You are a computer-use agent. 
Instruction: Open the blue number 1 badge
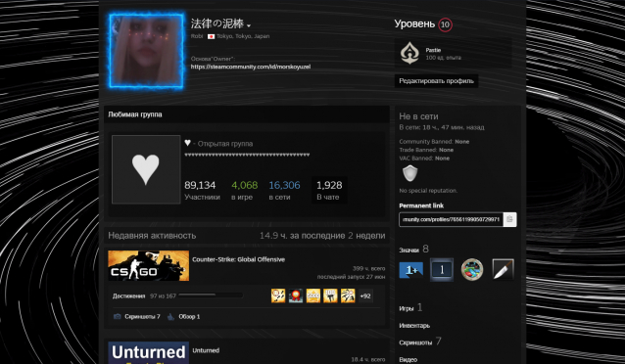pyautogui.click(x=442, y=270)
